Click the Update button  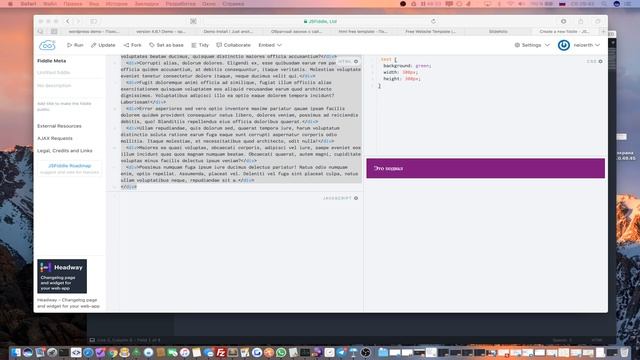(x=103, y=45)
